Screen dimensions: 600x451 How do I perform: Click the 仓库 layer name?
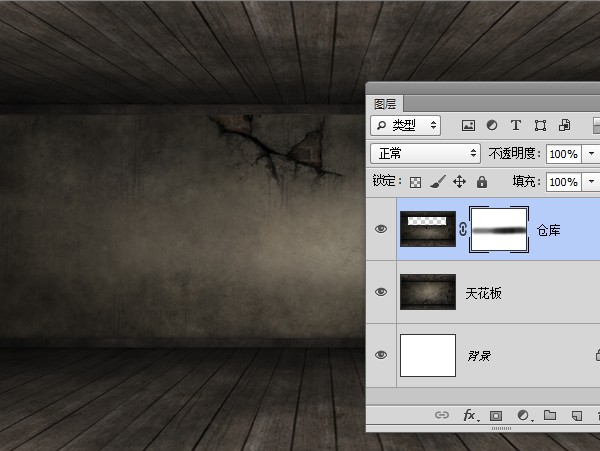click(549, 230)
